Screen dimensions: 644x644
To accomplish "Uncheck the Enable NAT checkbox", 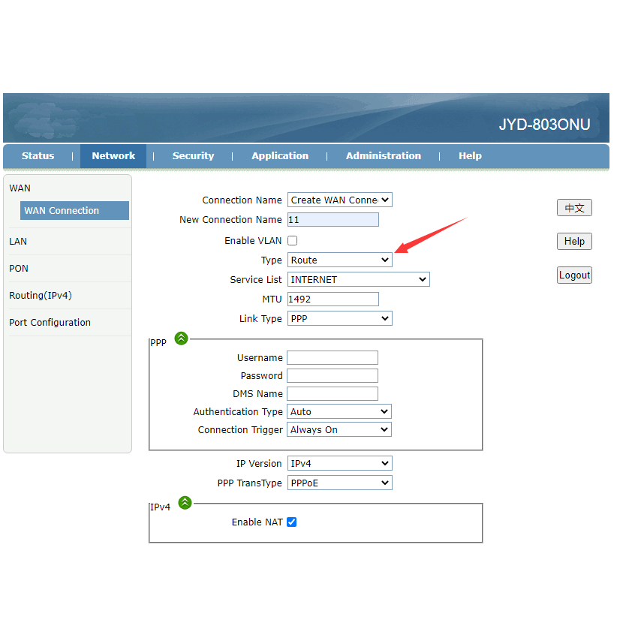I will (292, 522).
